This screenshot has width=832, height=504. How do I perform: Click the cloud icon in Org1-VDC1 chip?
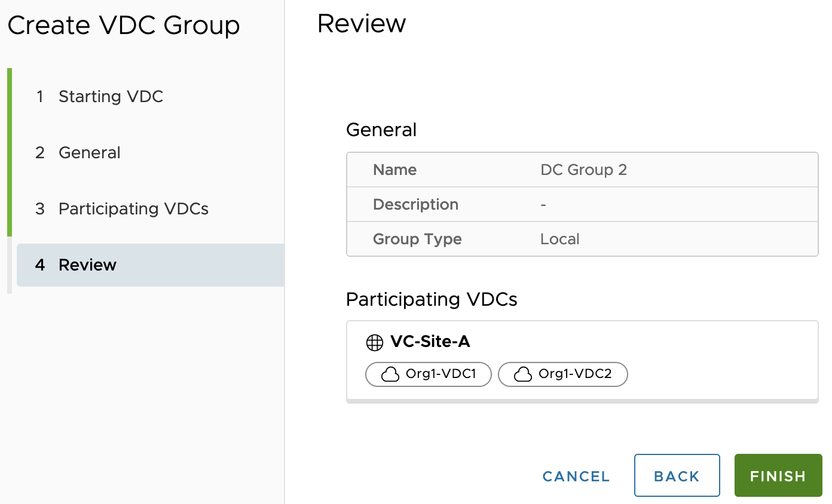pyautogui.click(x=390, y=374)
